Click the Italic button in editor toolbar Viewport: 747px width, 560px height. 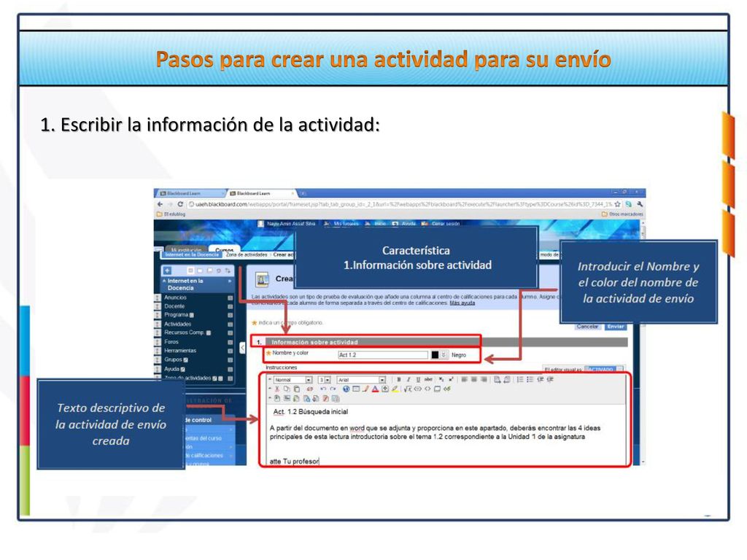coord(409,379)
